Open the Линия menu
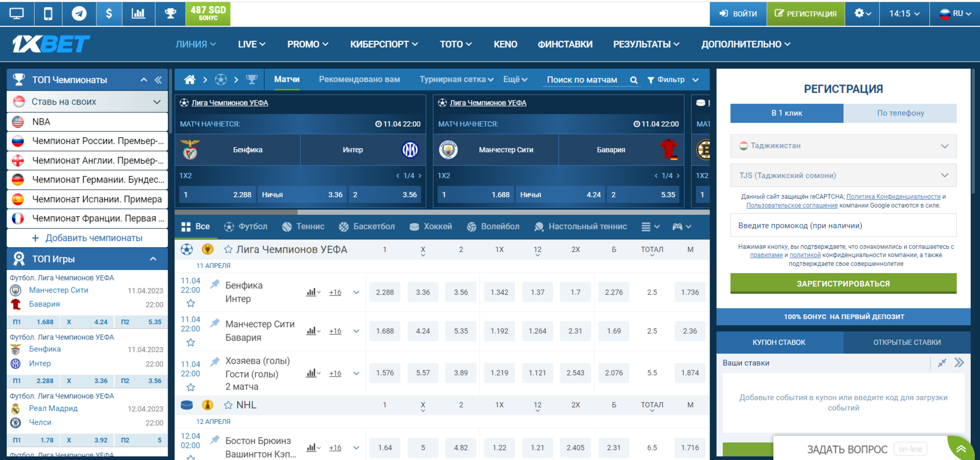The image size is (980, 460). (x=195, y=44)
